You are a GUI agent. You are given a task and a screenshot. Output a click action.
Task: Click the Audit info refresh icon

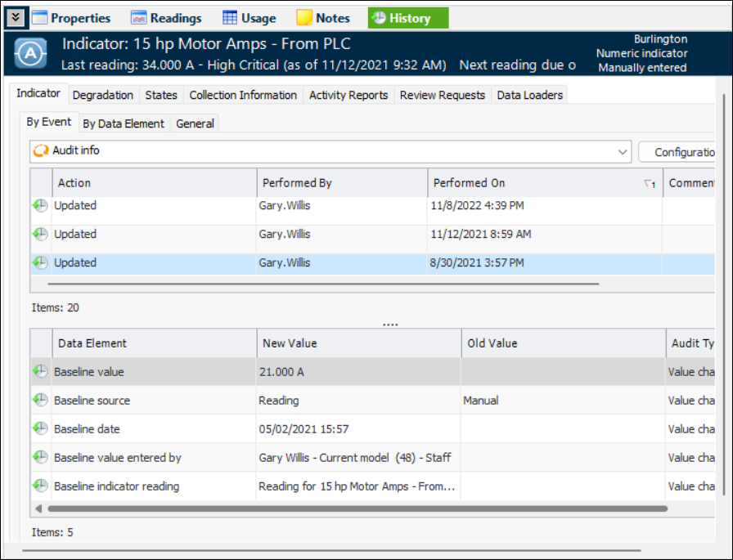(41, 150)
